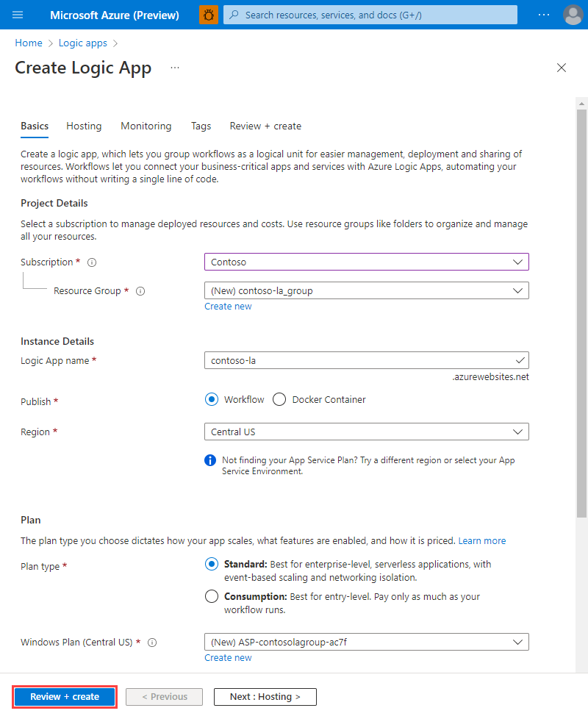Click the Windows Plan info icon
Image resolution: width=588 pixels, height=719 pixels.
pos(151,643)
